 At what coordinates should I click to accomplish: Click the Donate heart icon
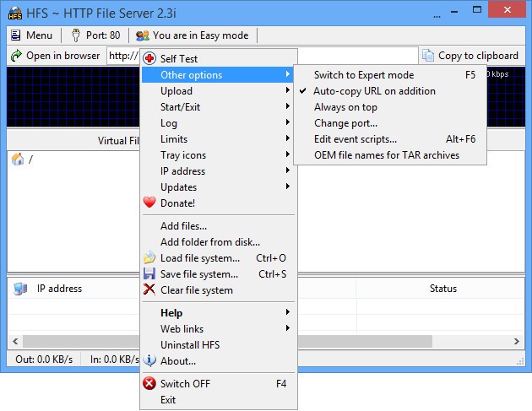coord(149,203)
